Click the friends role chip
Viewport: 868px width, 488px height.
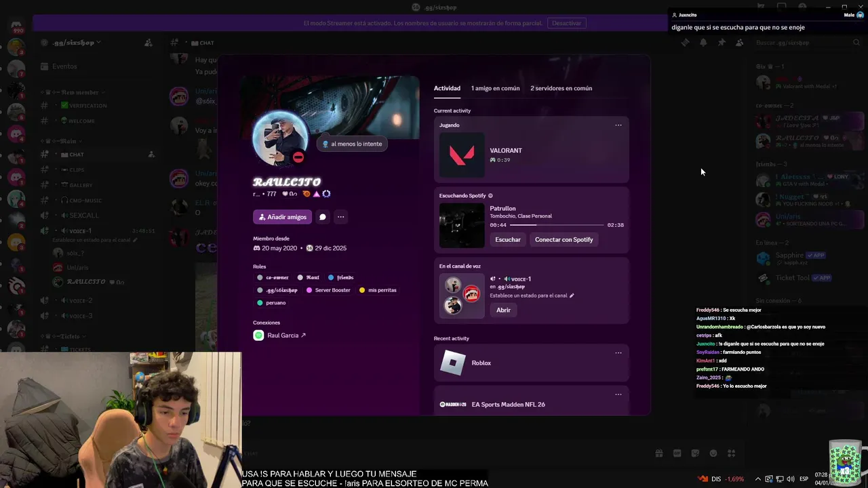(x=340, y=277)
